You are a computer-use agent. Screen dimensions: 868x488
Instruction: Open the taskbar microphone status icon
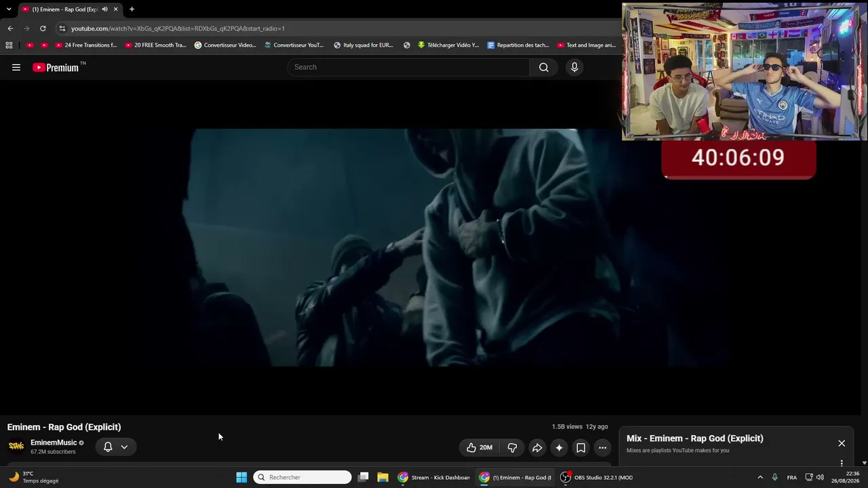tap(774, 477)
